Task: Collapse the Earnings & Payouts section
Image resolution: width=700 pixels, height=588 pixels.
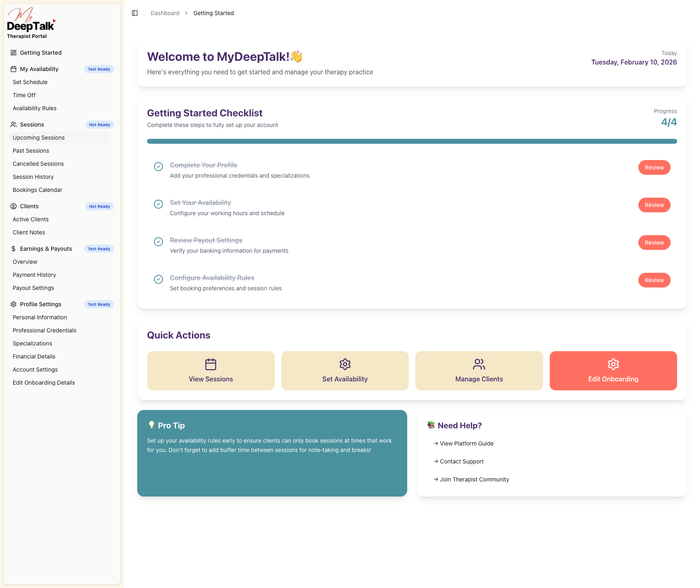Action: click(x=46, y=249)
